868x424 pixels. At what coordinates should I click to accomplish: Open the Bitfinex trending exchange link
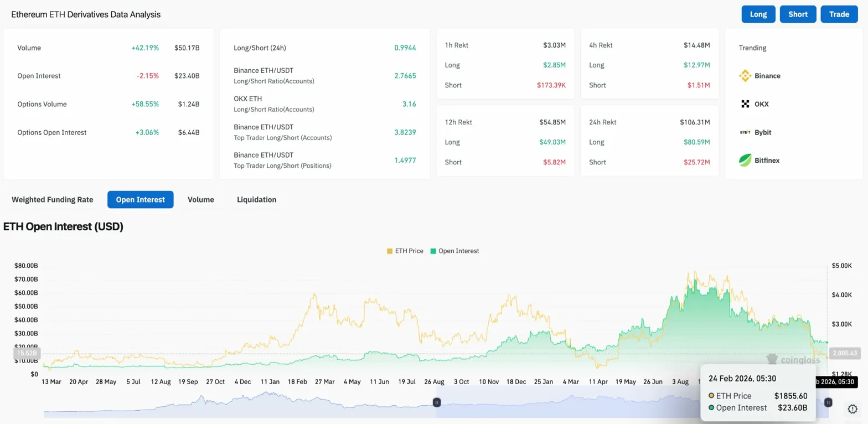(767, 161)
